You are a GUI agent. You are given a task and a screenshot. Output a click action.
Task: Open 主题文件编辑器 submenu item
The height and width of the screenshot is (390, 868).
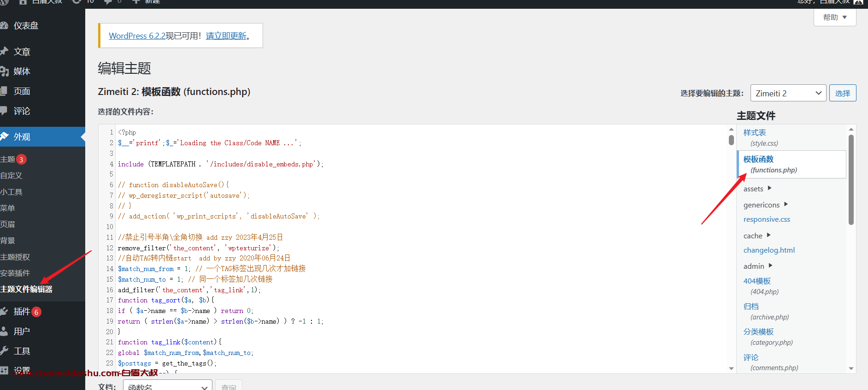[26, 289]
